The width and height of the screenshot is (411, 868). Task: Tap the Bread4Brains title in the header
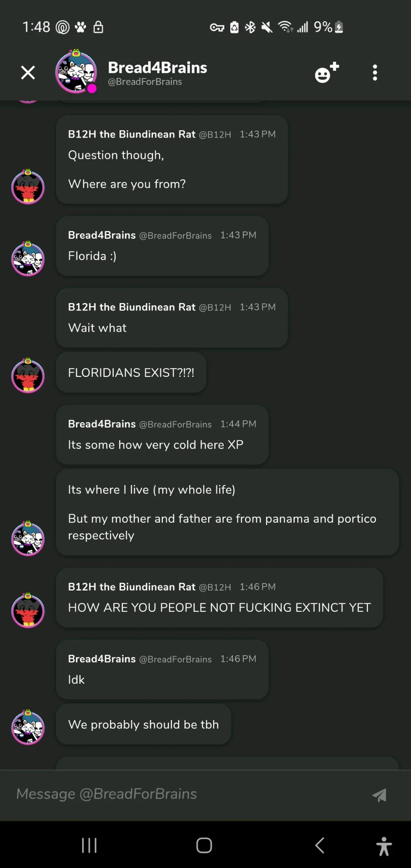point(158,68)
